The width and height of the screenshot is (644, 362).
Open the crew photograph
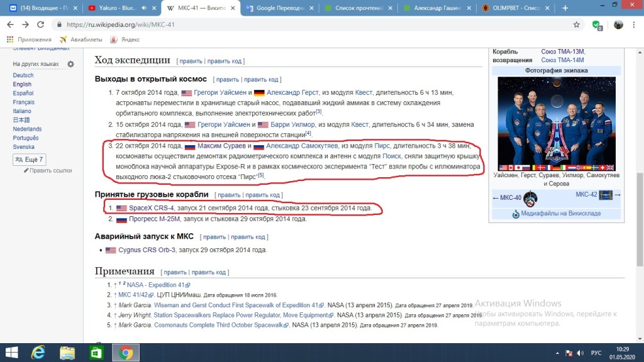tap(557, 124)
